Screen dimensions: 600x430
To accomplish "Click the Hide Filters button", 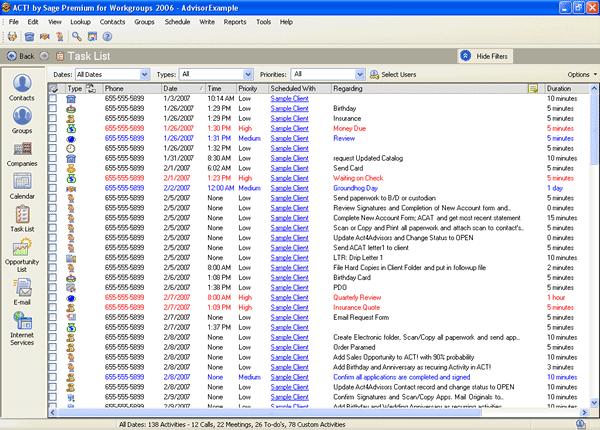I will coord(484,56).
